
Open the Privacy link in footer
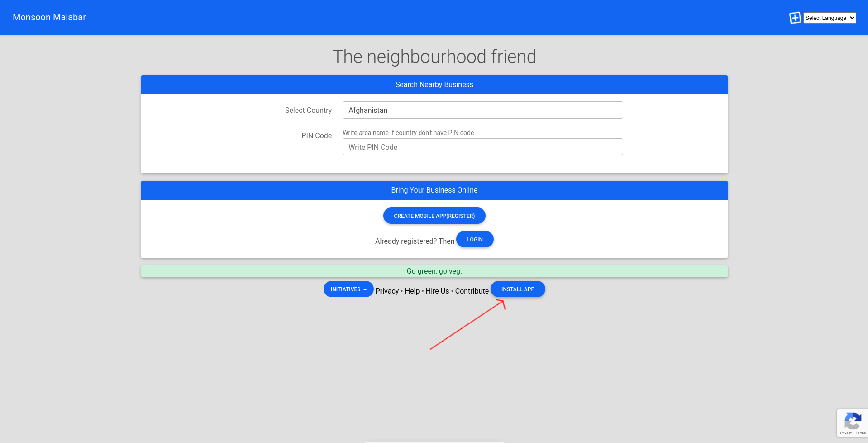387,291
